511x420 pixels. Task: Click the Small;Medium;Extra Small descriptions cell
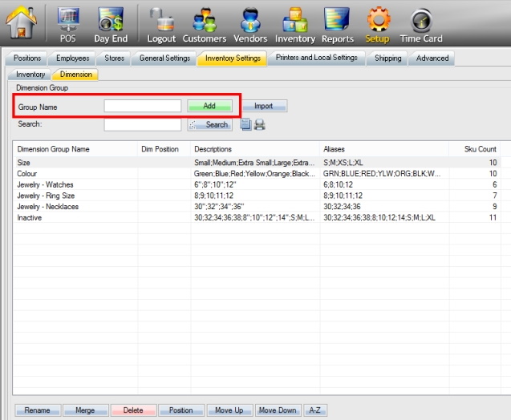pos(255,163)
